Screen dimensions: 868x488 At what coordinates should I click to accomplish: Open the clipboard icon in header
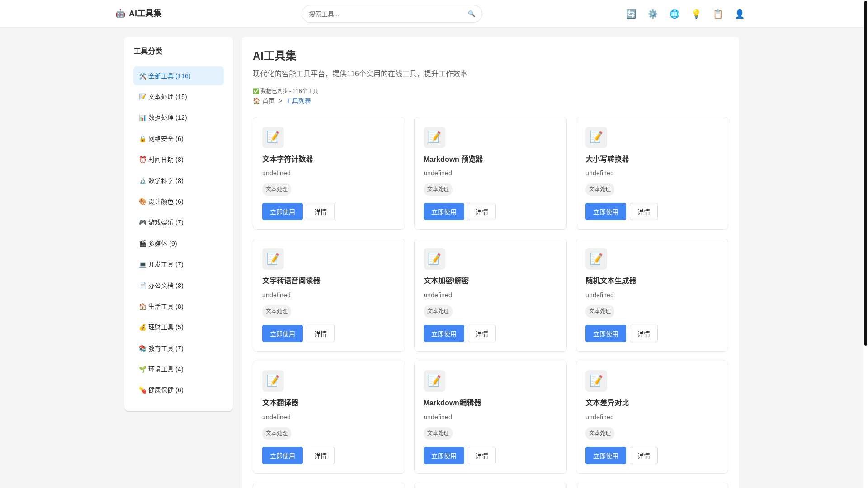pos(718,14)
